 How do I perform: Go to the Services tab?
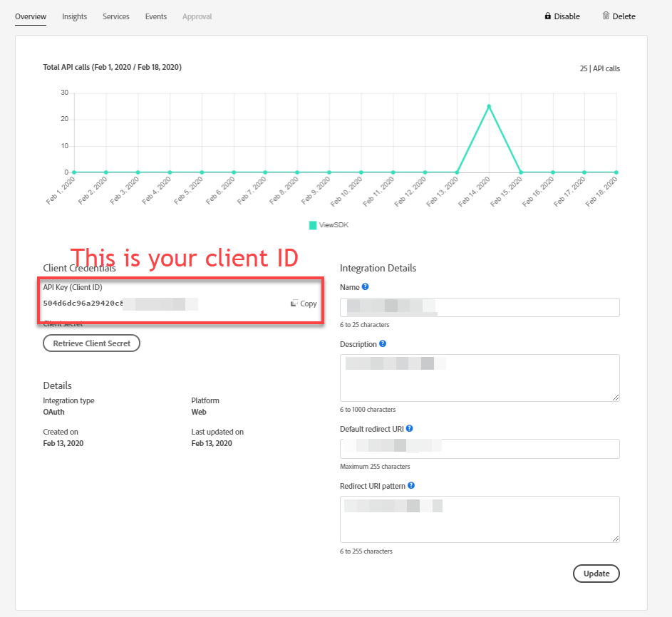[115, 16]
